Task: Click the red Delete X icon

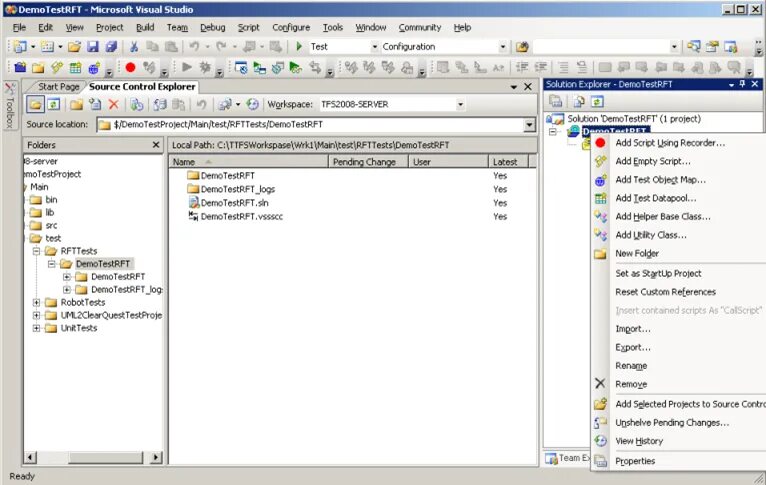Action: (114, 104)
